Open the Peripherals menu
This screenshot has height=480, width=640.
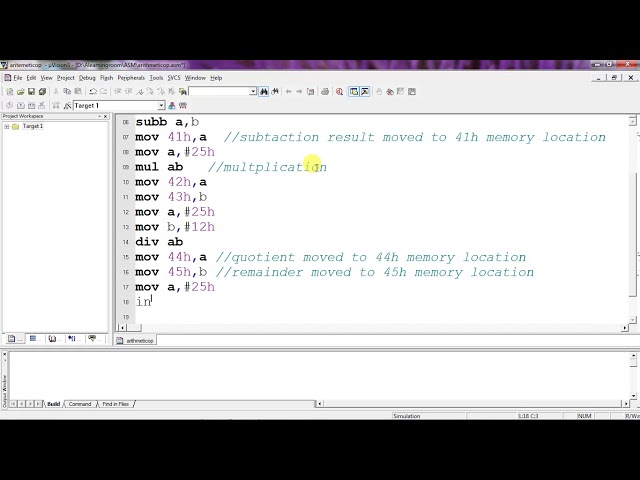coord(131,78)
